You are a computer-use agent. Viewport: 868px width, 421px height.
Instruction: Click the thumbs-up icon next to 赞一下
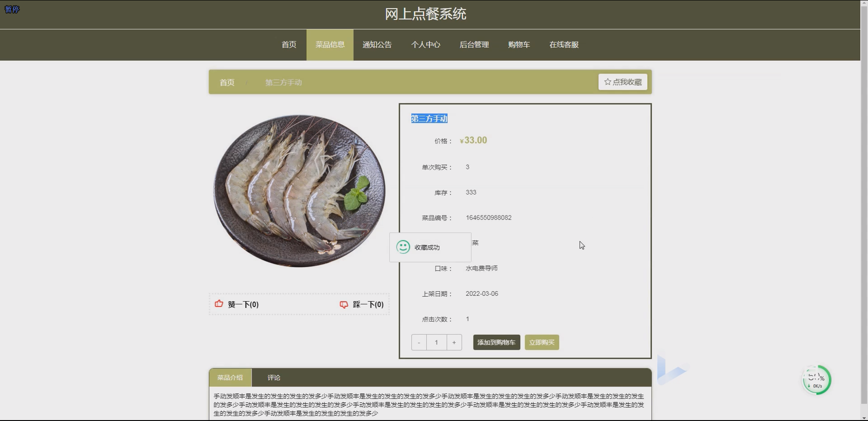click(x=219, y=304)
